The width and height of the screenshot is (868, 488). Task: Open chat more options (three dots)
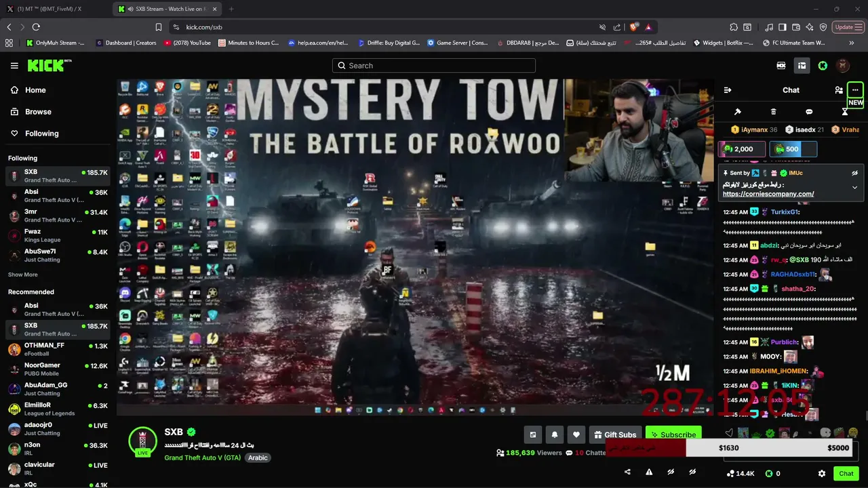855,90
